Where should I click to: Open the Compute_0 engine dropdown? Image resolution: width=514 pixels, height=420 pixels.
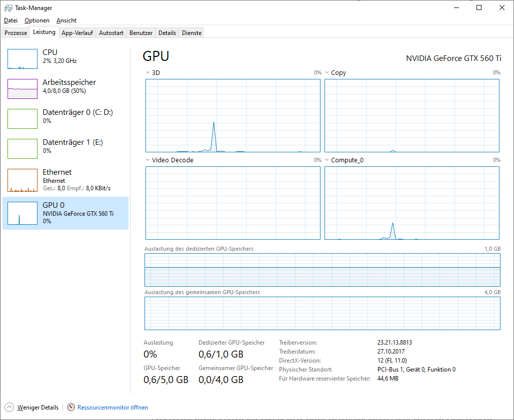pos(327,160)
